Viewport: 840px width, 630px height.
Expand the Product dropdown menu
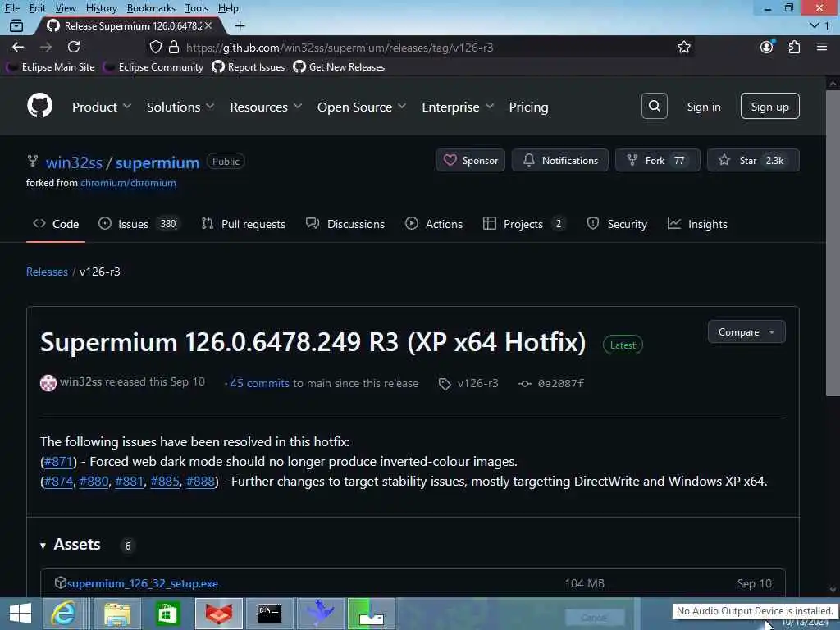point(101,107)
